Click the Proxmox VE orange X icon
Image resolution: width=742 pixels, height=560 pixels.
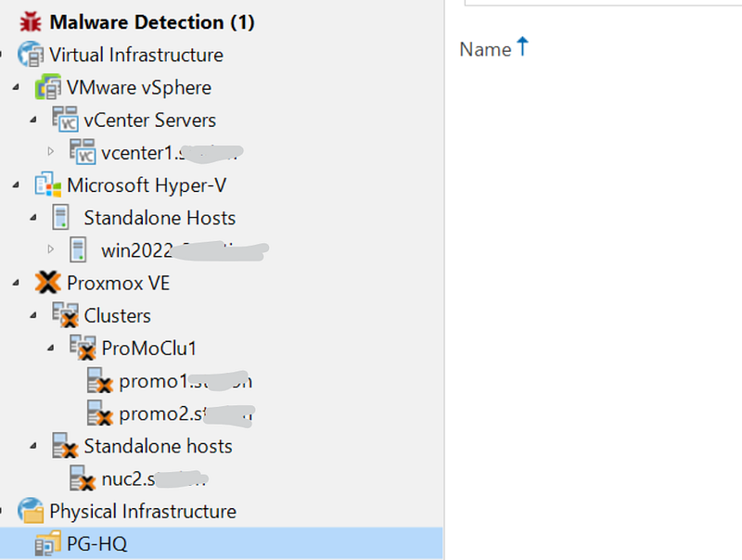coord(47,283)
